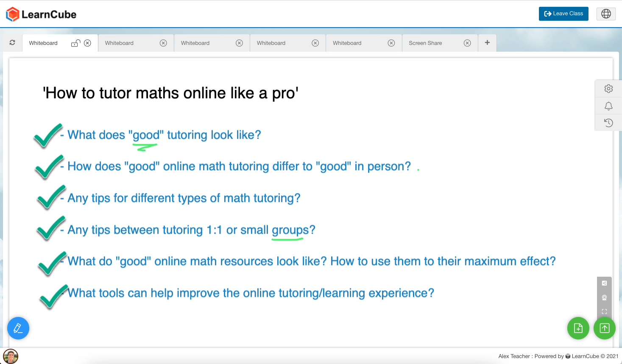Toggle the lock on the first Whiteboard tab
Viewport: 622px width, 364px height.
[75, 42]
